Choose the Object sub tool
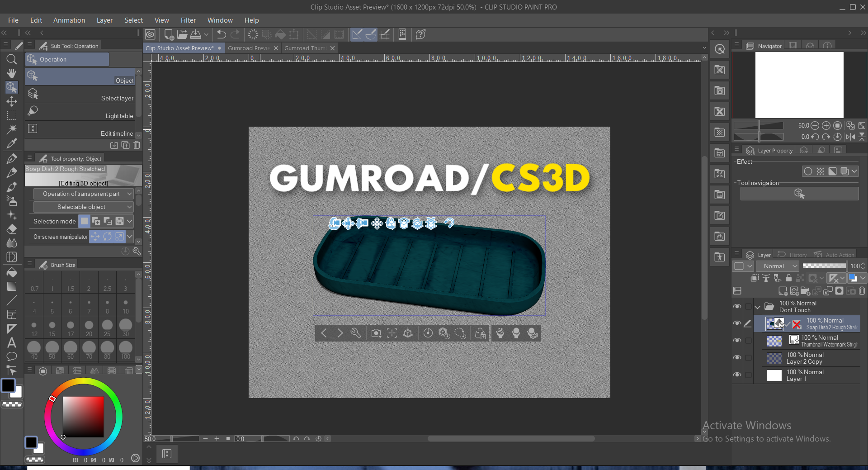This screenshot has height=470, width=868. pyautogui.click(x=80, y=76)
